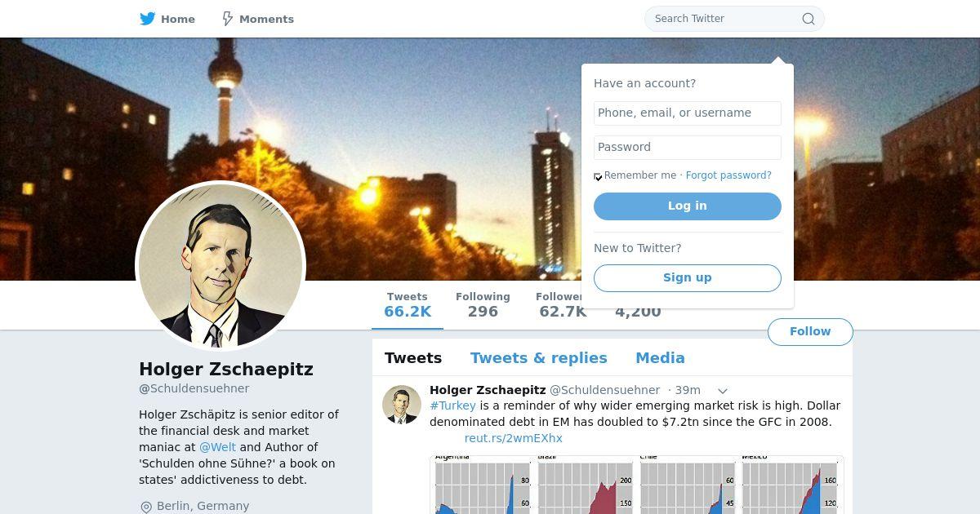Click the Log in button
This screenshot has height=514, width=980.
coord(688,206)
